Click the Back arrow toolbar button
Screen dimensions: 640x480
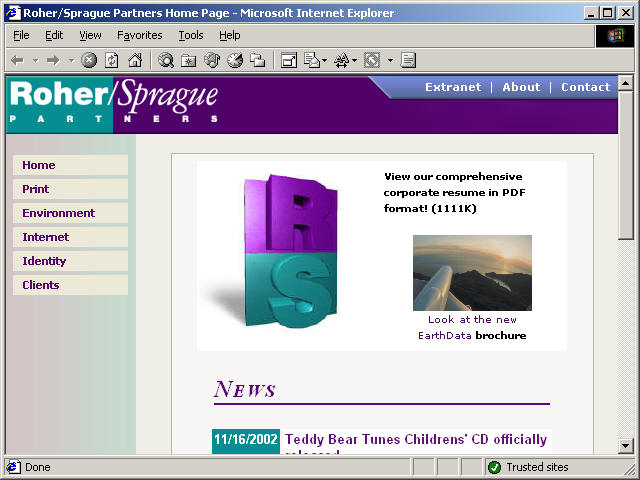click(18, 60)
